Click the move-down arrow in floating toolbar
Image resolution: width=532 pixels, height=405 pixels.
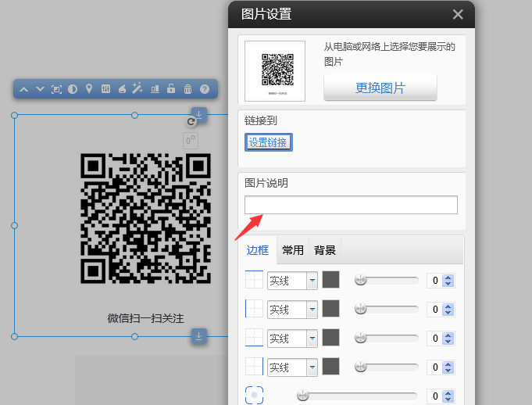[x=40, y=89]
